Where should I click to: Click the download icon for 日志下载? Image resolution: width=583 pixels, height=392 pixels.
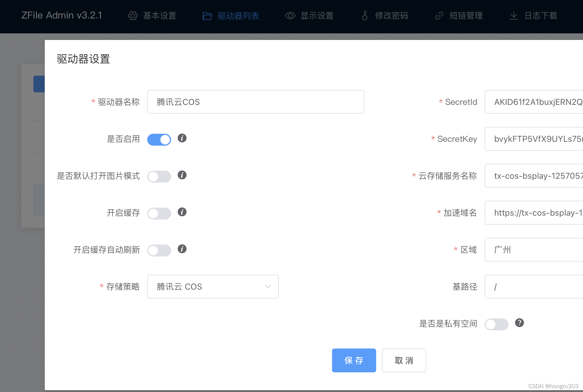(x=514, y=16)
